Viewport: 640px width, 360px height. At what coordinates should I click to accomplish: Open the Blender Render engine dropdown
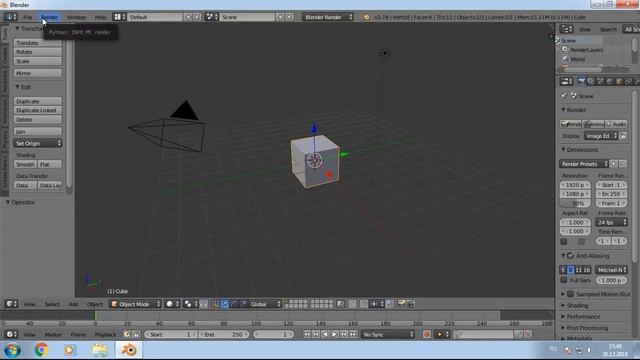(x=328, y=17)
